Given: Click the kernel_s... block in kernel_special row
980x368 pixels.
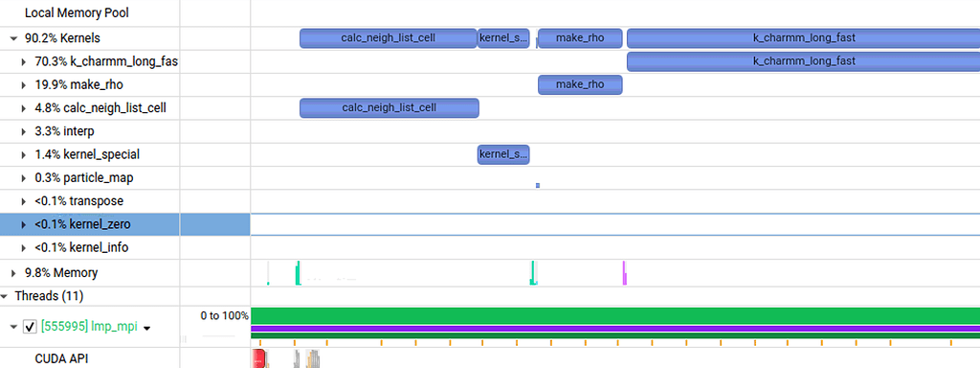Looking at the screenshot, I should pos(503,154).
